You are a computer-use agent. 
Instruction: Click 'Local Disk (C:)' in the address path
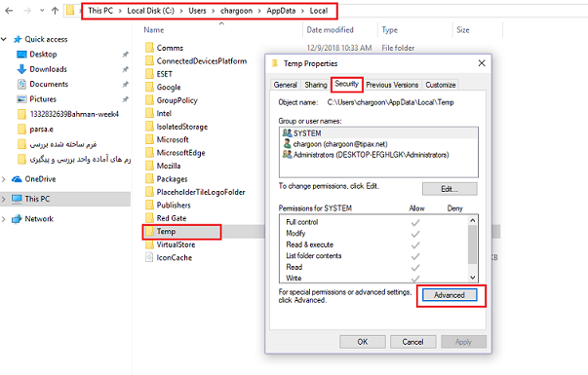(150, 11)
